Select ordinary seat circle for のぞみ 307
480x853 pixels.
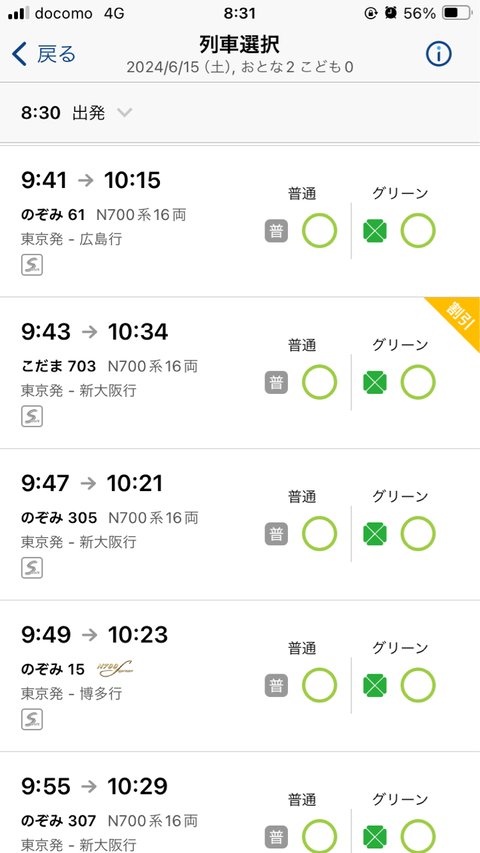pos(319,836)
